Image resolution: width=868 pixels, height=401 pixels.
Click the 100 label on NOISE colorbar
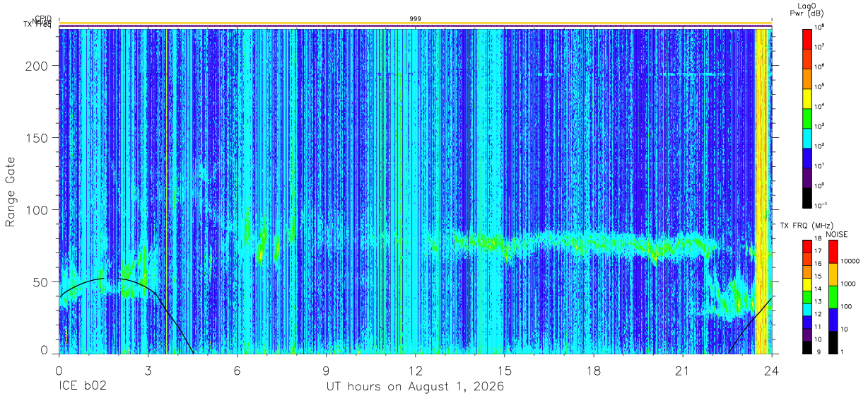(x=846, y=306)
